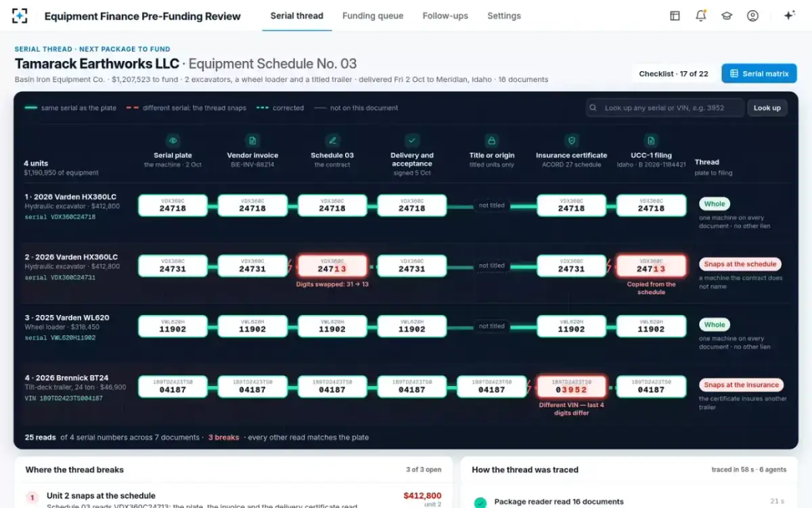Image resolution: width=812 pixels, height=508 pixels.
Task: Click the eye icon above Serial plate
Action: coord(173,140)
